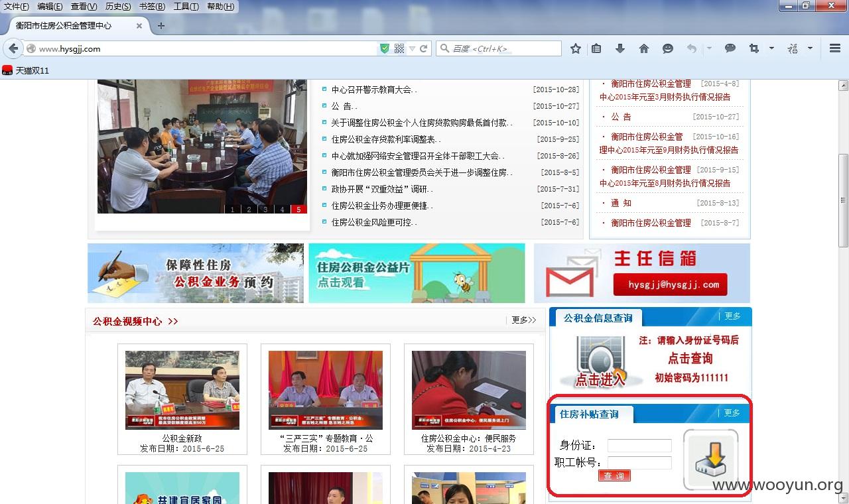This screenshot has width=849, height=504.
Task: Expand the dropdown next to undo arrow
Action: (709, 48)
